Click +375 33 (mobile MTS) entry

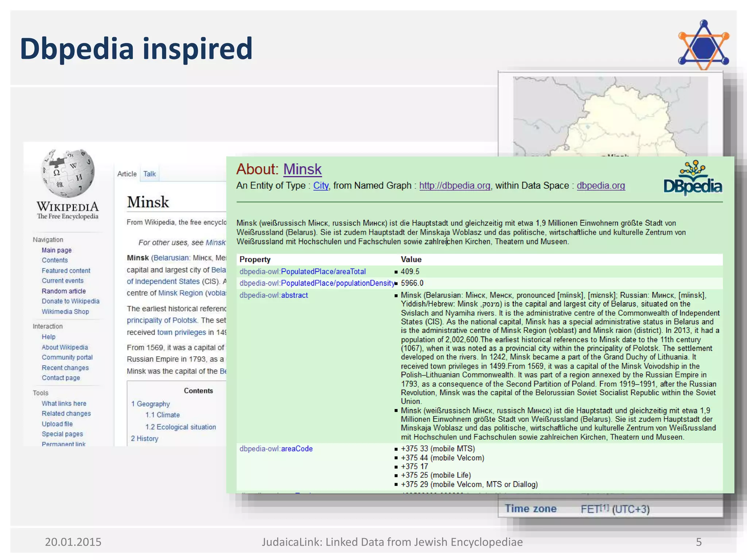click(438, 449)
